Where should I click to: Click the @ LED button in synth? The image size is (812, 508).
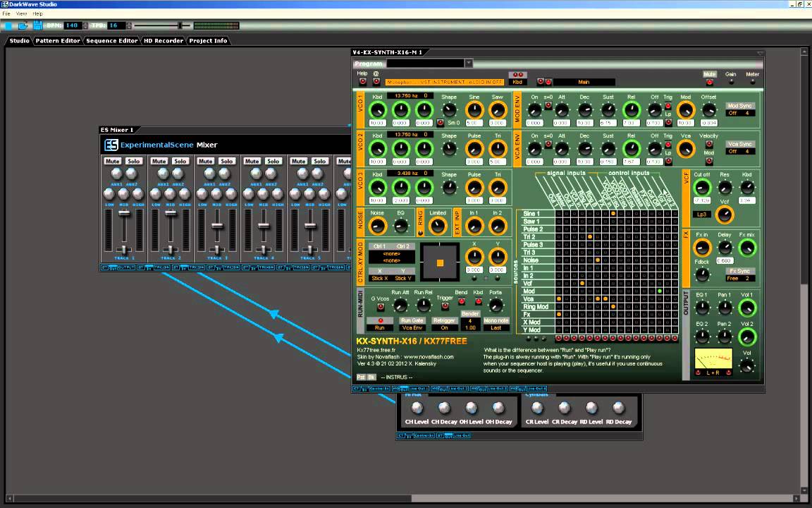point(376,82)
